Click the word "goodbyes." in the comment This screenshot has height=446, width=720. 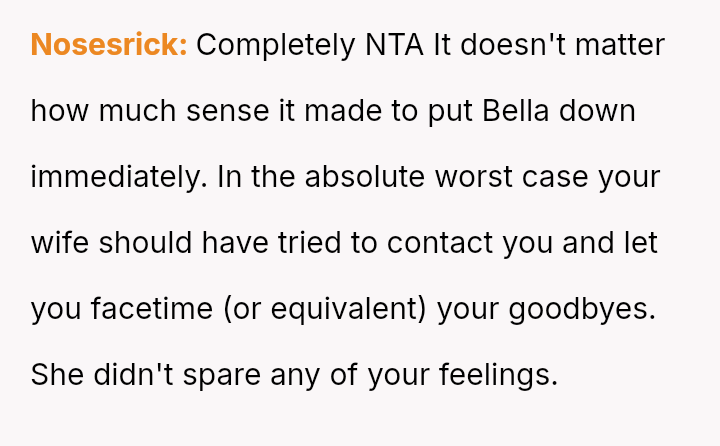(x=582, y=309)
